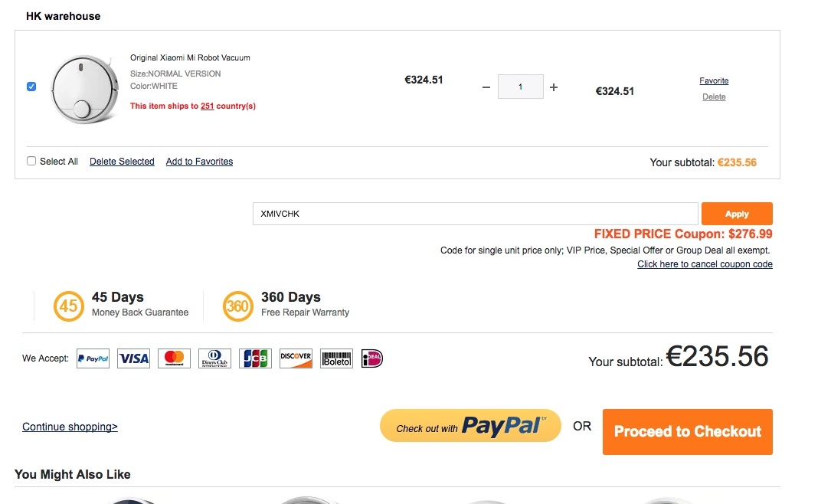Tick the Select All checkbox
Image resolution: width=831 pixels, height=504 pixels.
coord(31,161)
